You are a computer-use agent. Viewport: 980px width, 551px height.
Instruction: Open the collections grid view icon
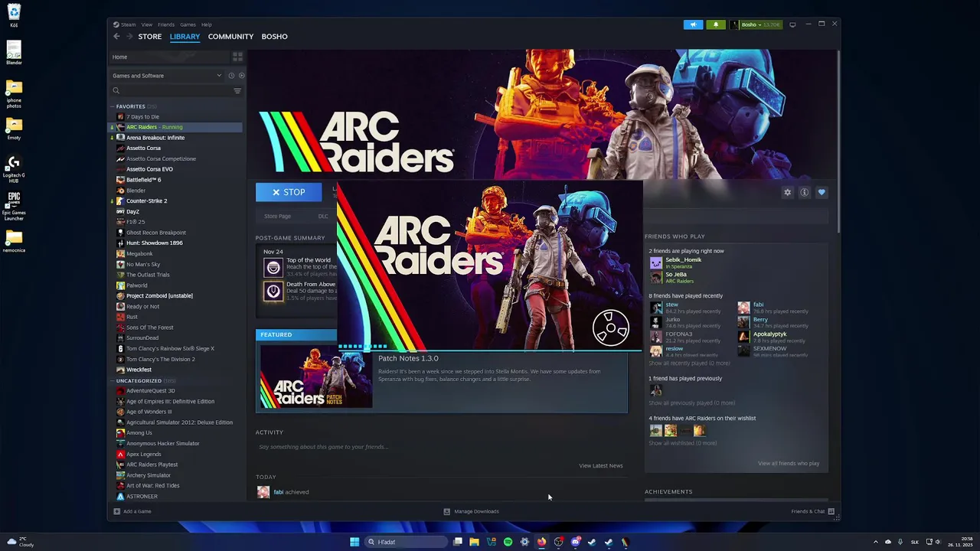237,57
